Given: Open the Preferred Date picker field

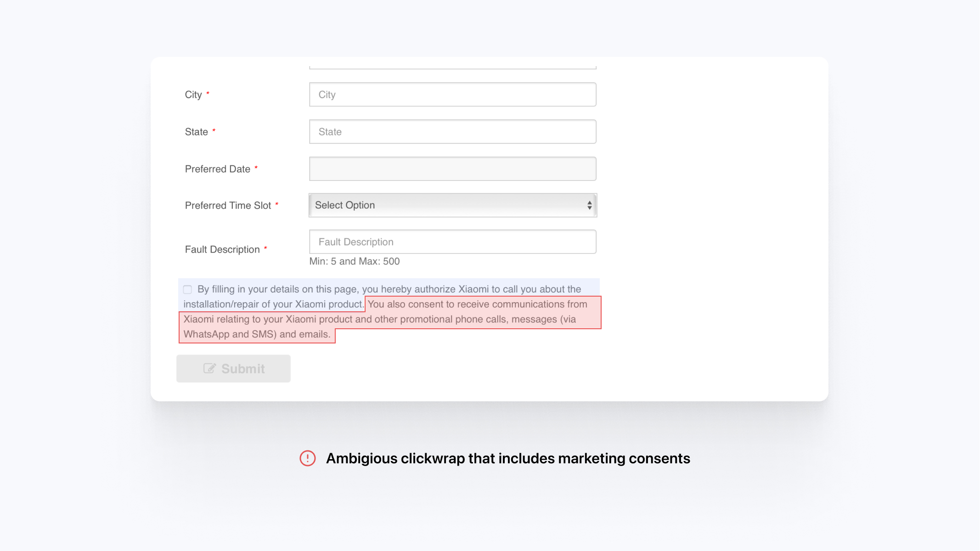Looking at the screenshot, I should click(452, 168).
